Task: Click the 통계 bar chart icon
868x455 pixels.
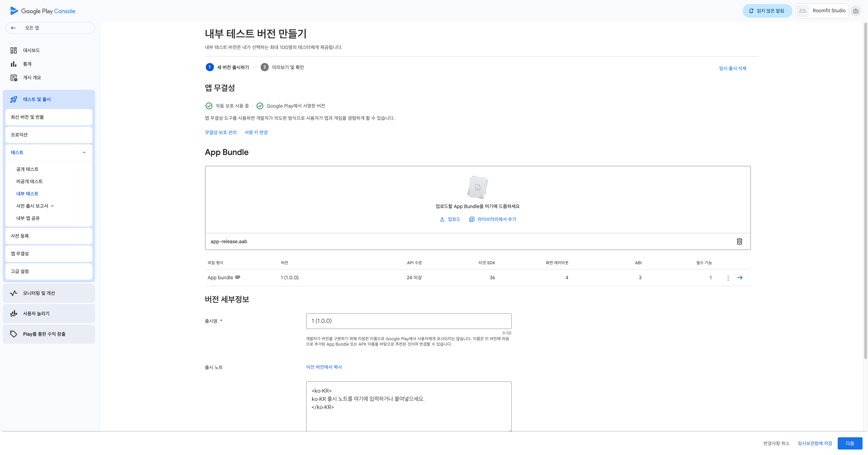Action: point(14,64)
